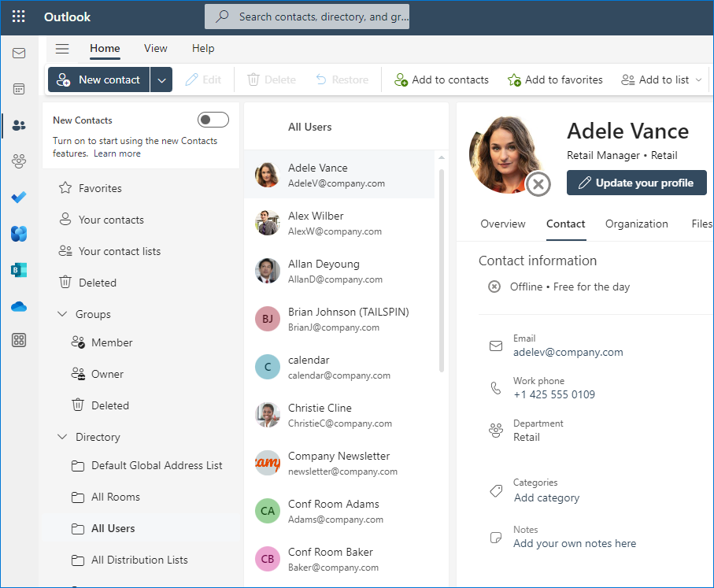Click Adele Vance's large profile photo
The image size is (714, 588).
(x=506, y=155)
